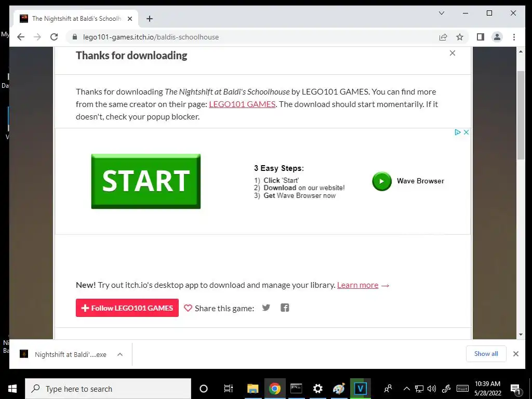Screen dimensions: 532x399
Task: Click the address bar URL
Action: (151, 37)
